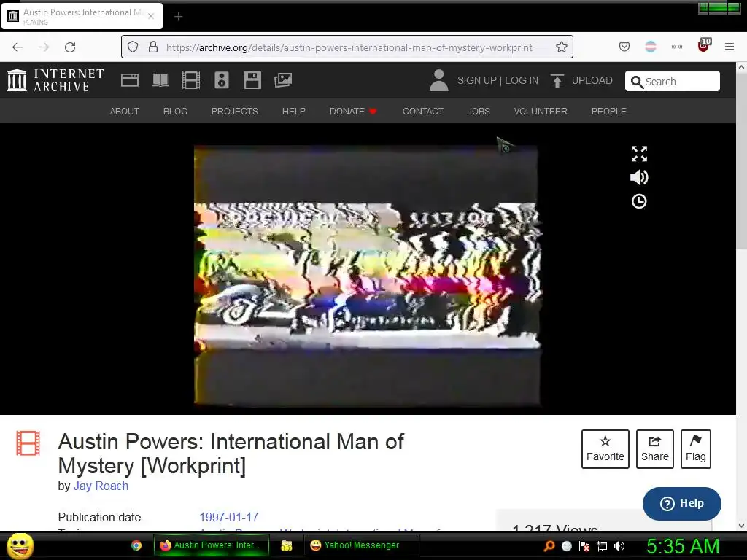This screenshot has height=560, width=747.
Task: Open the HELP menu item
Action: point(293,111)
